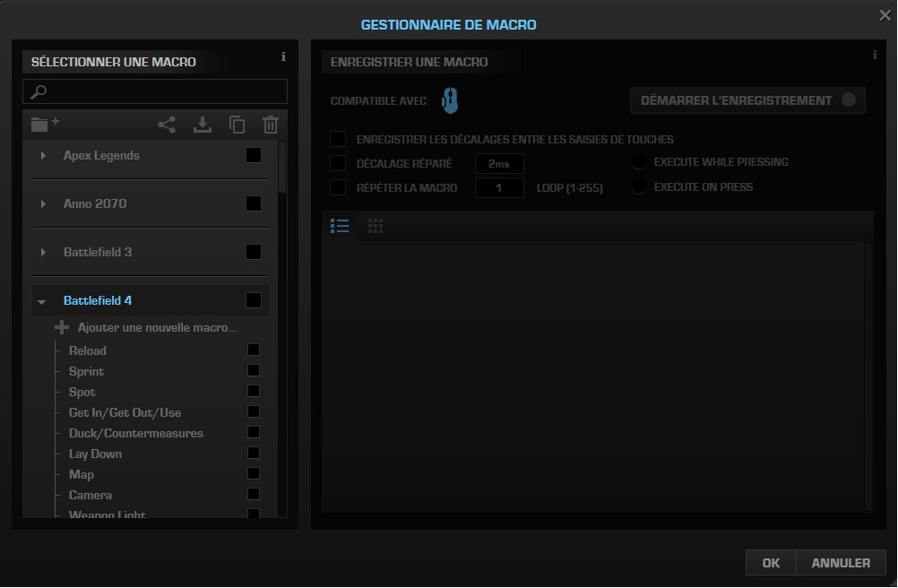The height and width of the screenshot is (588, 898).
Task: Click the new macro folder icon
Action: coord(45,124)
